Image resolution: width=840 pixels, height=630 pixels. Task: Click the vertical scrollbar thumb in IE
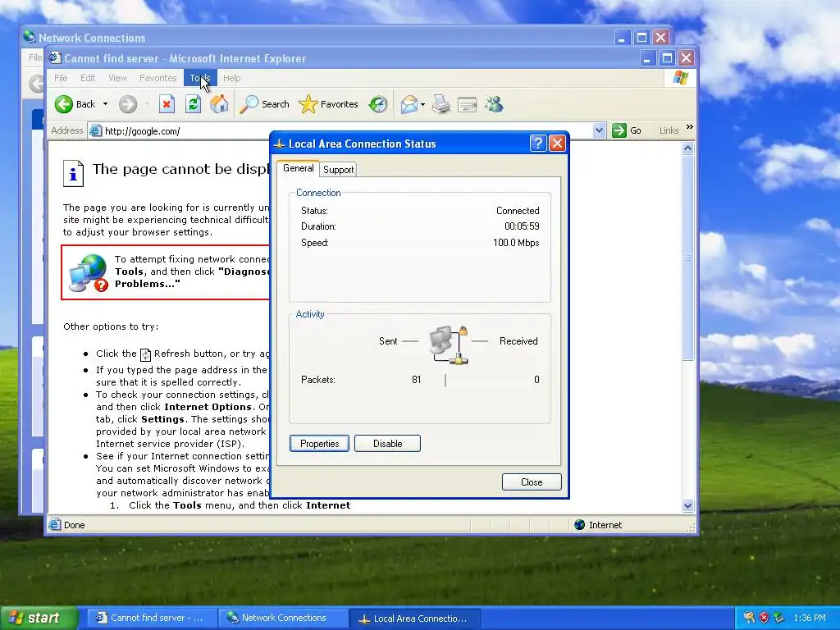coord(688,258)
